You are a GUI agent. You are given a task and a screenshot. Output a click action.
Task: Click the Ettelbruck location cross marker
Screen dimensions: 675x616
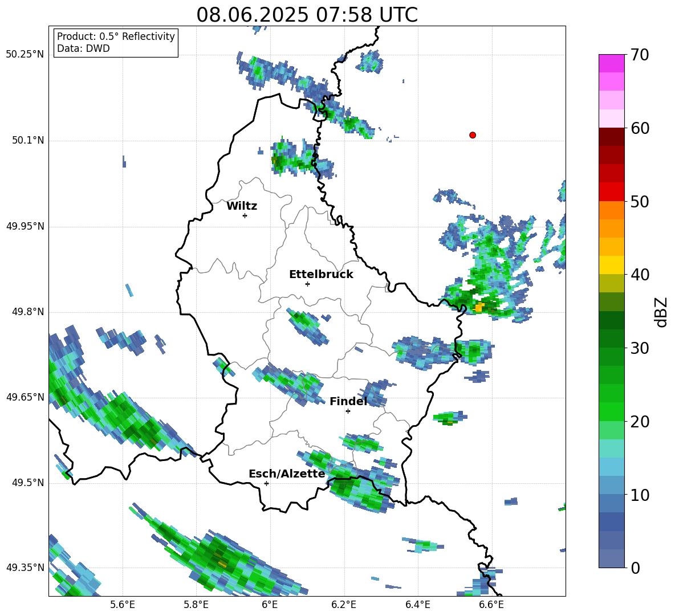point(307,284)
